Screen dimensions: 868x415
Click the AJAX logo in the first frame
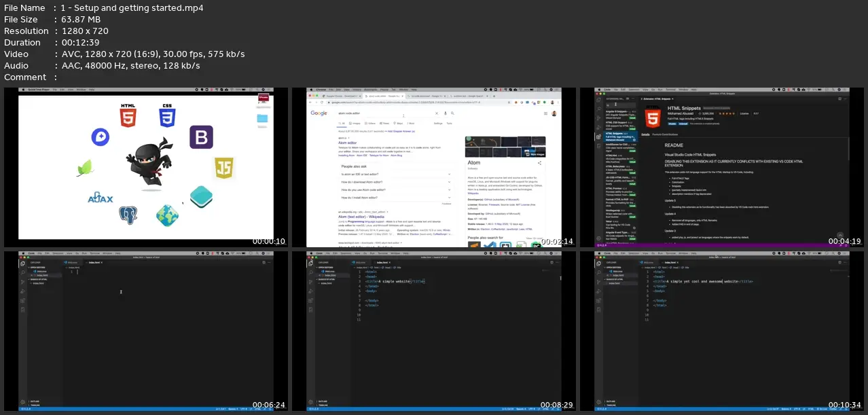click(100, 198)
